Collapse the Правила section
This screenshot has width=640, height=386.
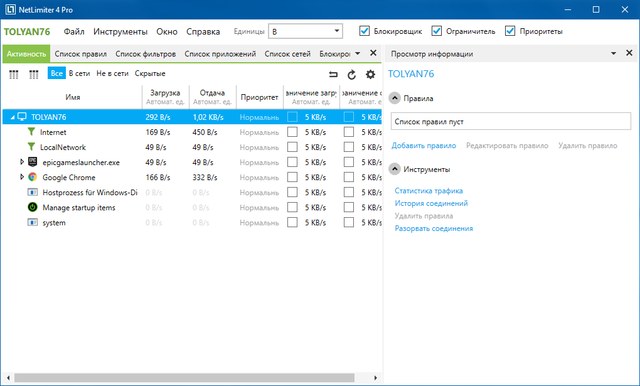394,98
